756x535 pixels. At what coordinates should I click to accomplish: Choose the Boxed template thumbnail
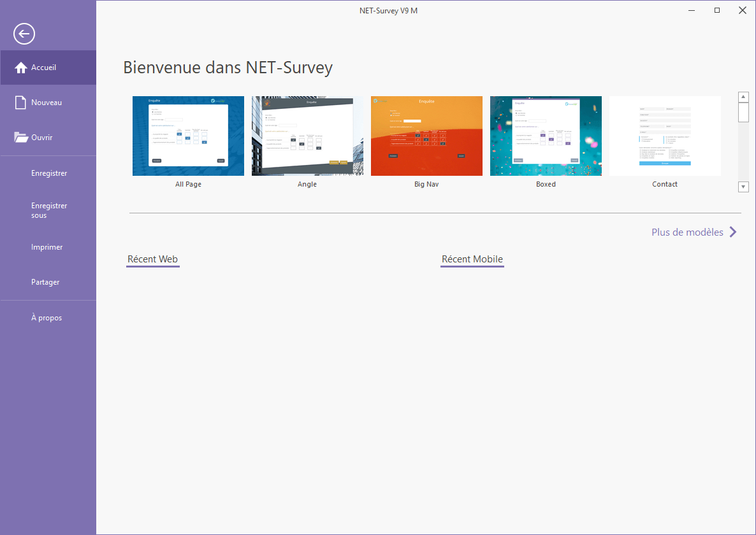point(546,136)
